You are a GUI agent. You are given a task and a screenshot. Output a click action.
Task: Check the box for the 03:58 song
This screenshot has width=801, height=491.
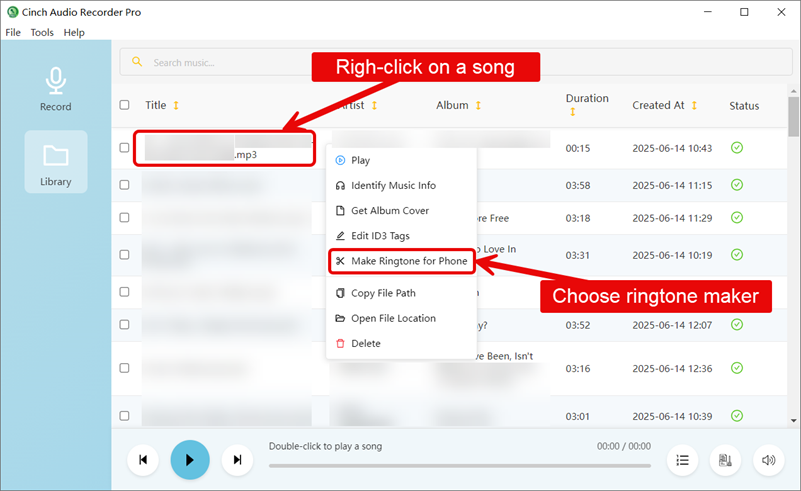[124, 185]
